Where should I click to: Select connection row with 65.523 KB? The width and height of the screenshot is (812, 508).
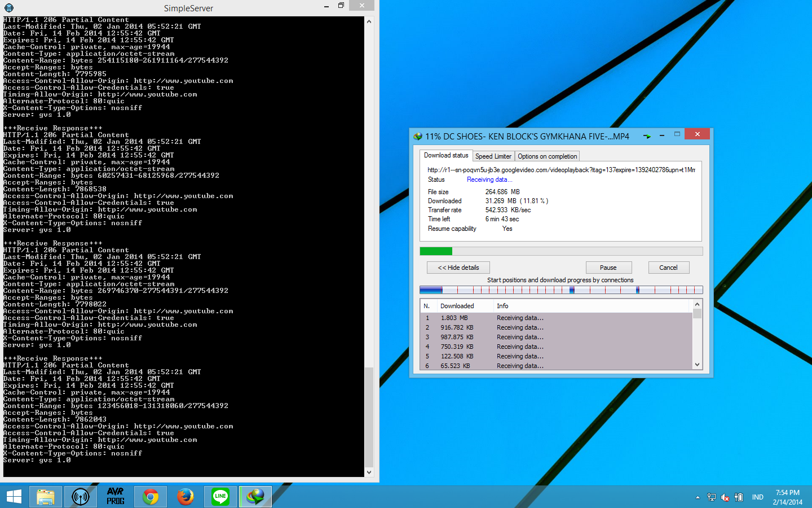coord(557,366)
